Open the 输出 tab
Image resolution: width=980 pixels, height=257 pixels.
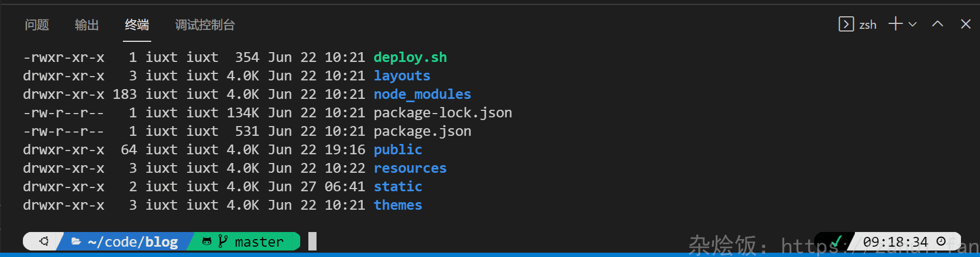point(87,25)
